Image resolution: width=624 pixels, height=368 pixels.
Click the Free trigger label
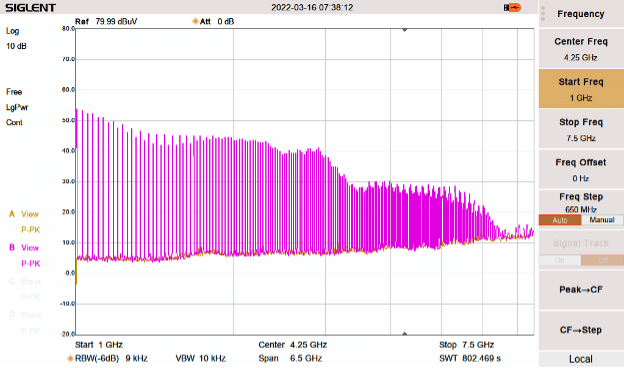pos(14,92)
